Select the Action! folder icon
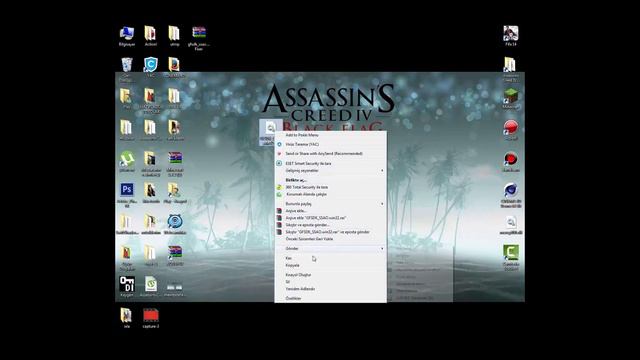The height and width of the screenshot is (360, 640). pos(150,36)
